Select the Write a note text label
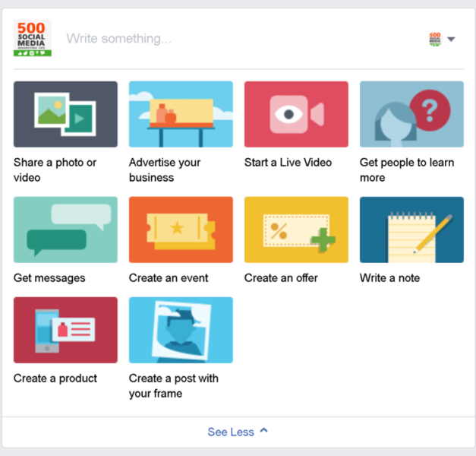This screenshot has width=476, height=456. [389, 278]
